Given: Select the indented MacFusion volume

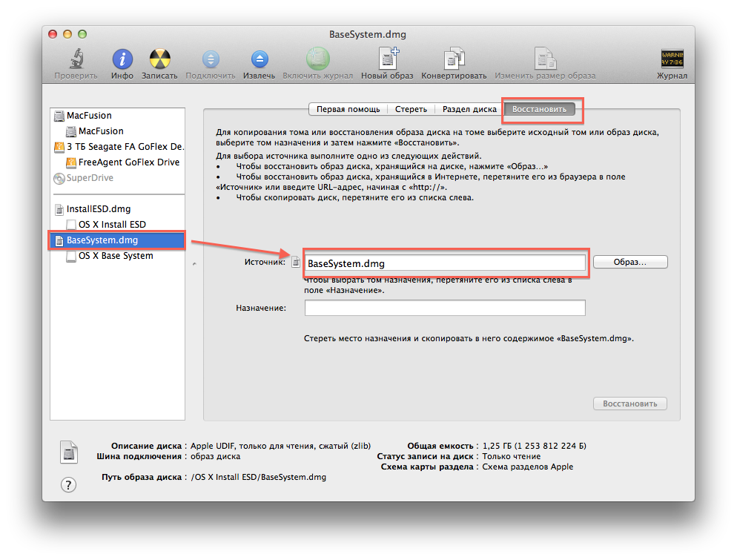Looking at the screenshot, I should (x=117, y=131).
